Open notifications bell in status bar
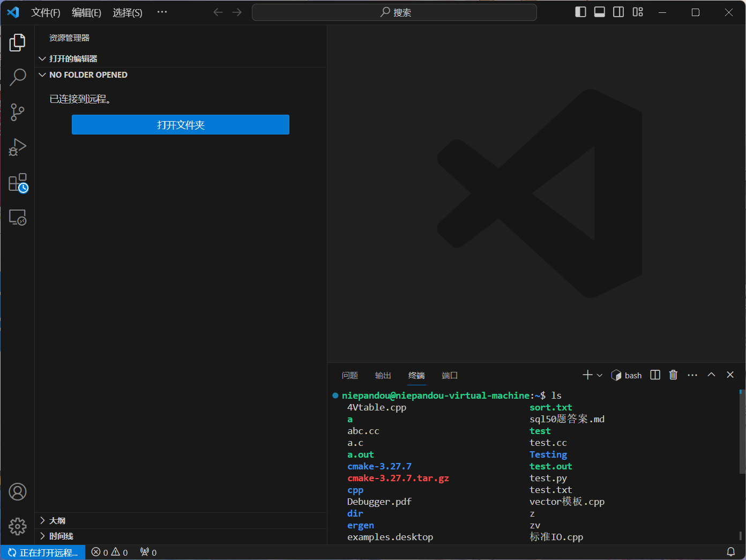This screenshot has width=746, height=560. pos(730,552)
